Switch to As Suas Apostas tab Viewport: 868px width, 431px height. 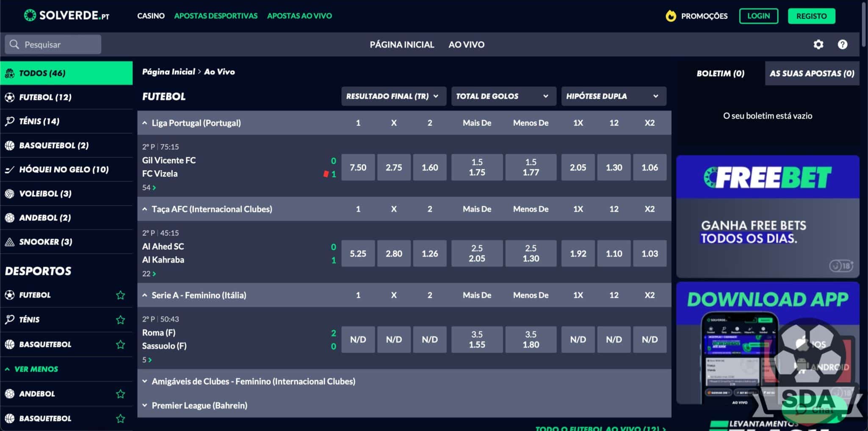click(x=812, y=73)
